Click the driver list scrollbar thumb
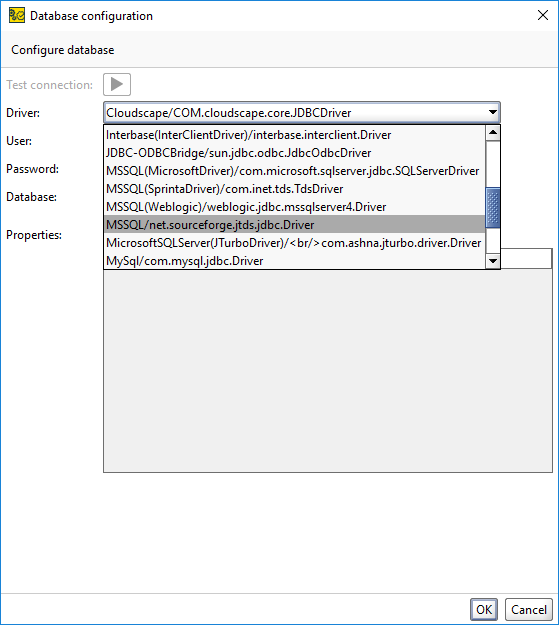The height and width of the screenshot is (625, 559). 493,208
